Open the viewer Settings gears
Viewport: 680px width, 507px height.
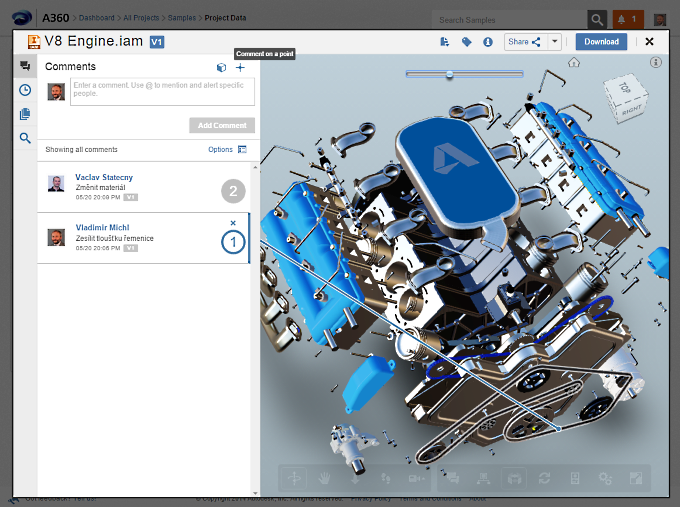point(605,478)
